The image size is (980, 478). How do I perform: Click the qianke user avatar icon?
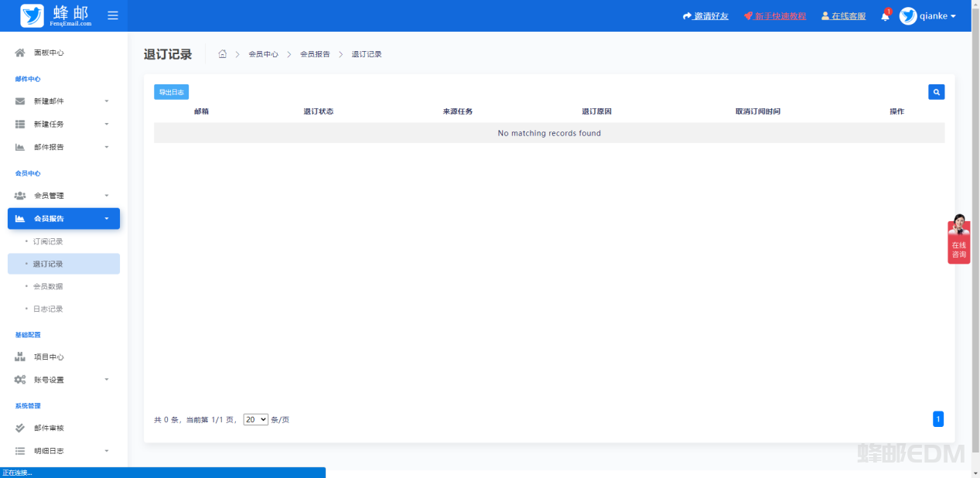(908, 16)
